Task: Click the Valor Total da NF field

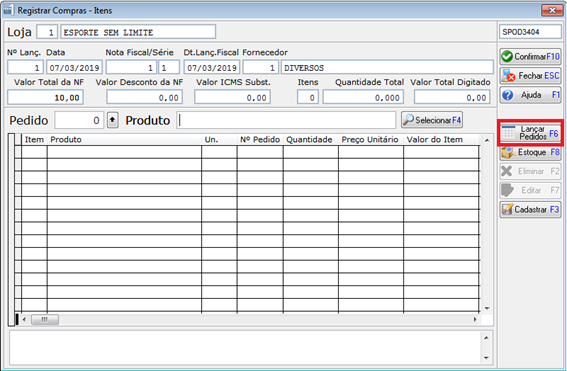Action: 46,97
